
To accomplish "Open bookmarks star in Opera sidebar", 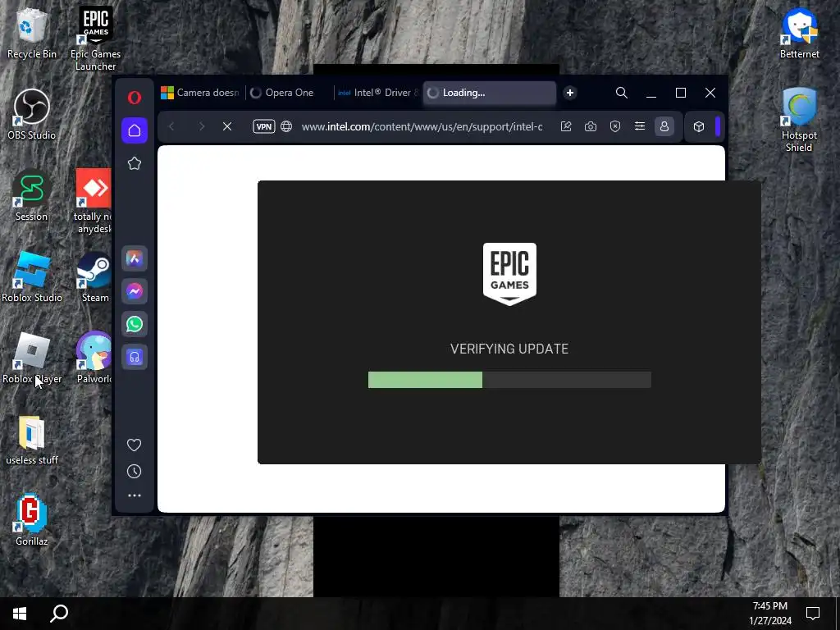I will click(135, 163).
